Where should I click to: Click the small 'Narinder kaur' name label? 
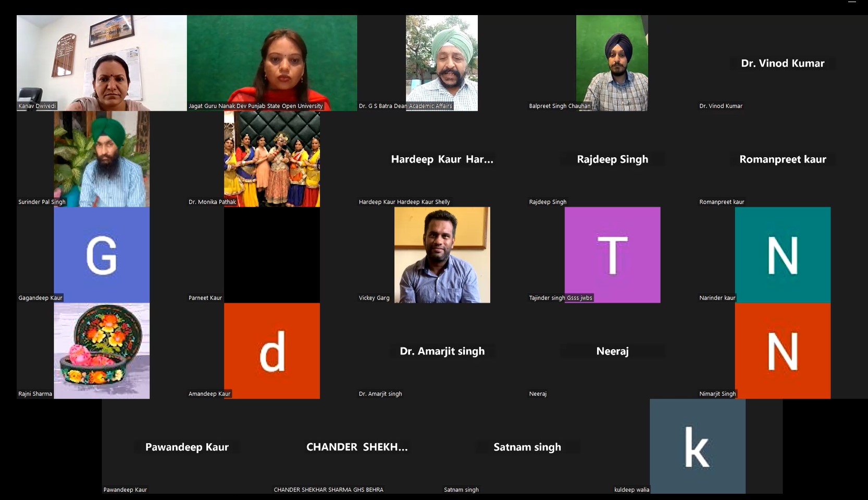(717, 298)
